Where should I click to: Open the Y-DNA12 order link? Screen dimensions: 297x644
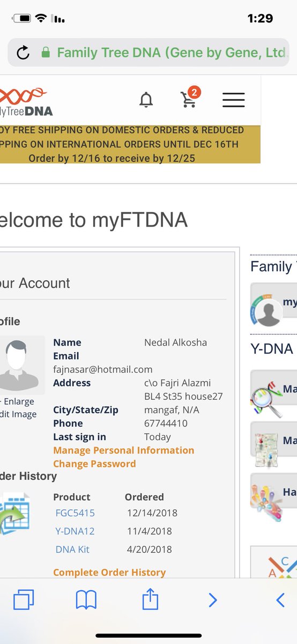pos(76,531)
